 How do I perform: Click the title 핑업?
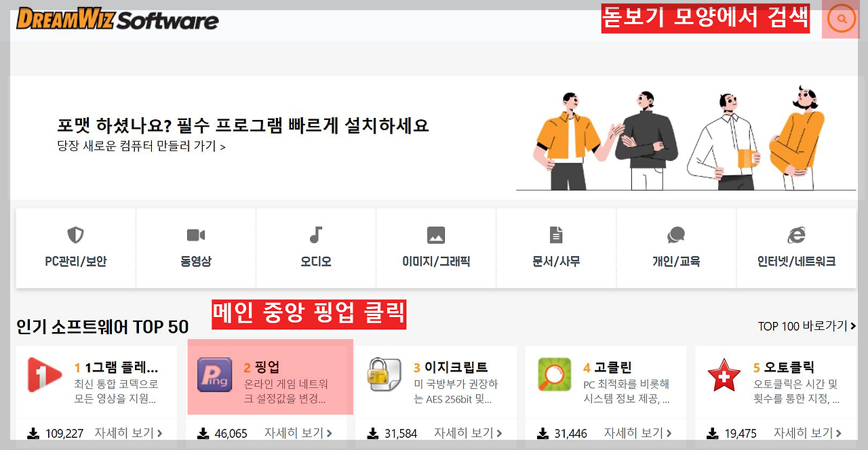pyautogui.click(x=267, y=368)
